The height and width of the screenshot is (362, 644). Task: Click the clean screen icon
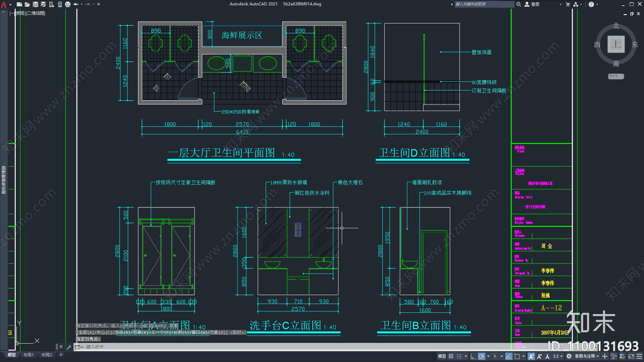click(x=631, y=356)
